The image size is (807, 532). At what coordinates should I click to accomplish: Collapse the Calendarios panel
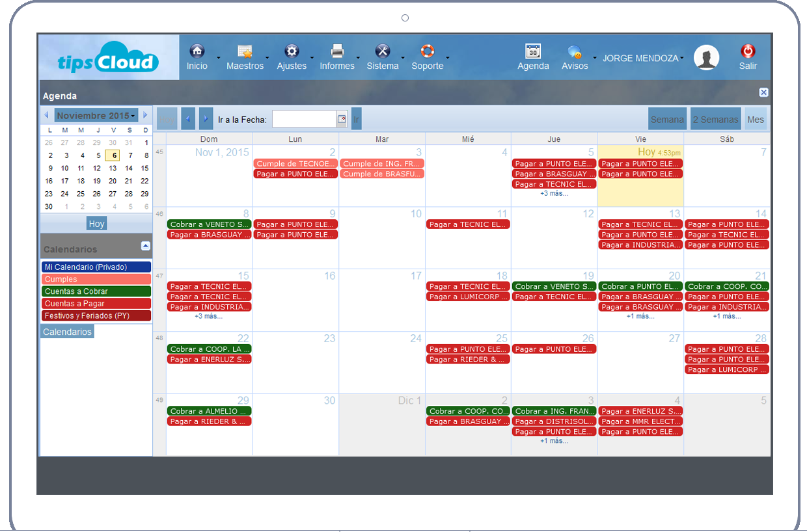pos(145,246)
